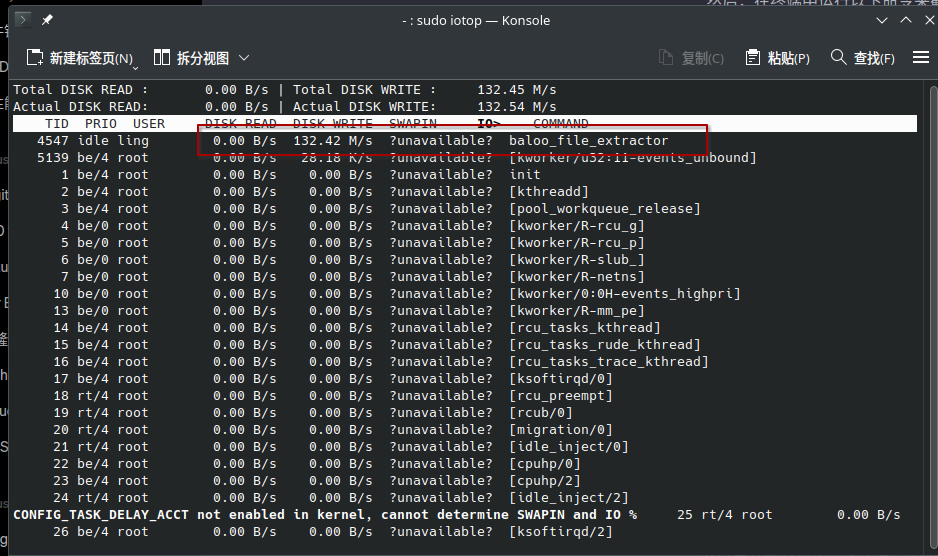
Task: Click the 132.42 M/s disk write value
Action: (332, 141)
